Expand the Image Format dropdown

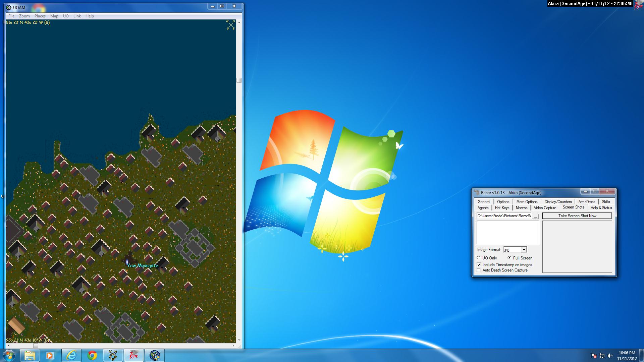pos(524,250)
